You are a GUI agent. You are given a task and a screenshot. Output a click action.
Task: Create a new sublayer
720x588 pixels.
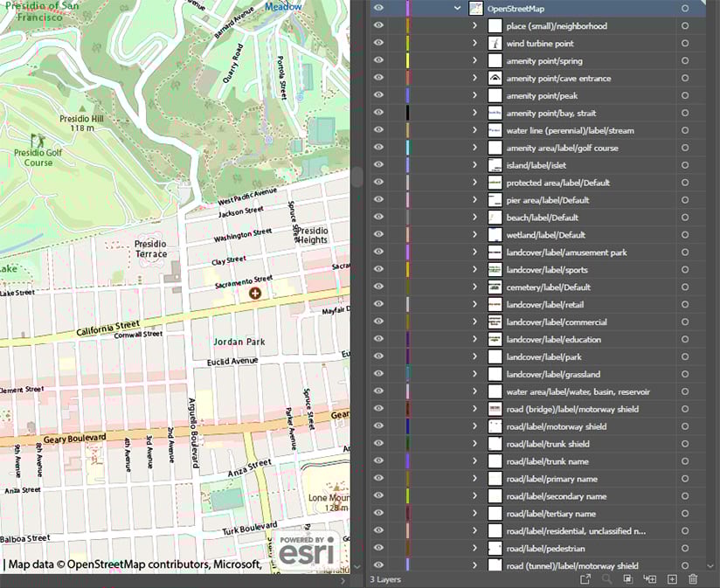pyautogui.click(x=650, y=578)
